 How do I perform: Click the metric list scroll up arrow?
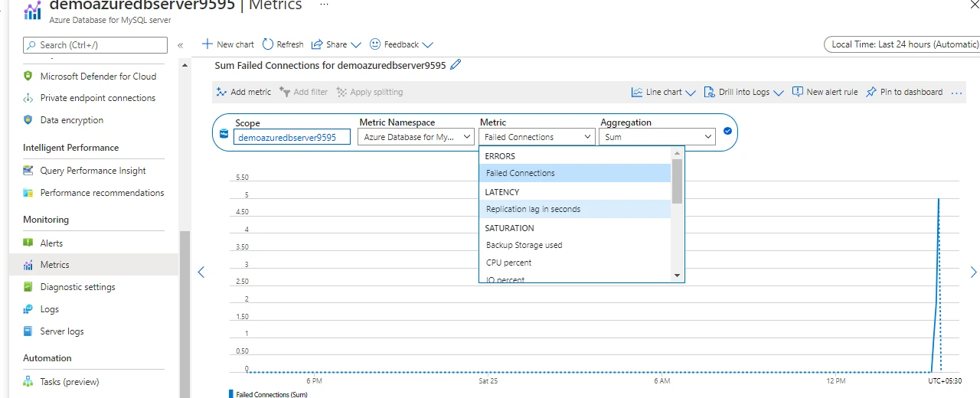tap(677, 153)
